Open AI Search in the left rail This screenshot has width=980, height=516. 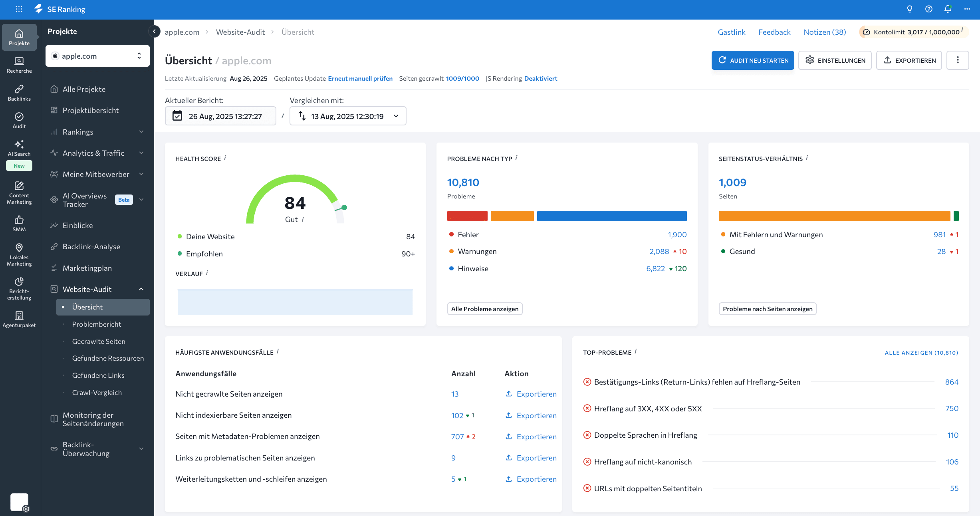19,148
